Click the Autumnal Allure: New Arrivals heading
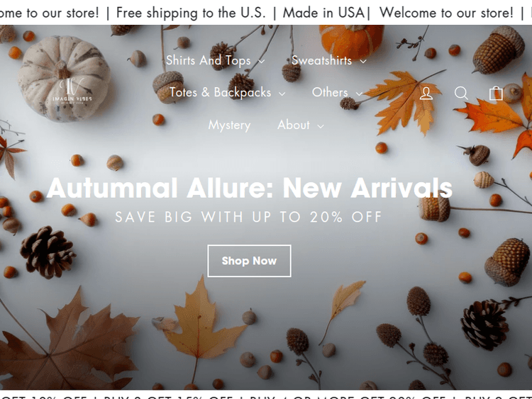 (250, 188)
